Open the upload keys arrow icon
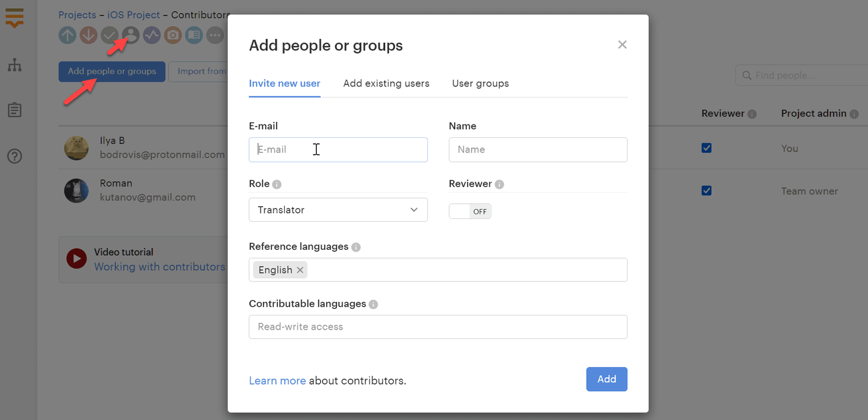Screen dimensions: 868x420 (67, 35)
